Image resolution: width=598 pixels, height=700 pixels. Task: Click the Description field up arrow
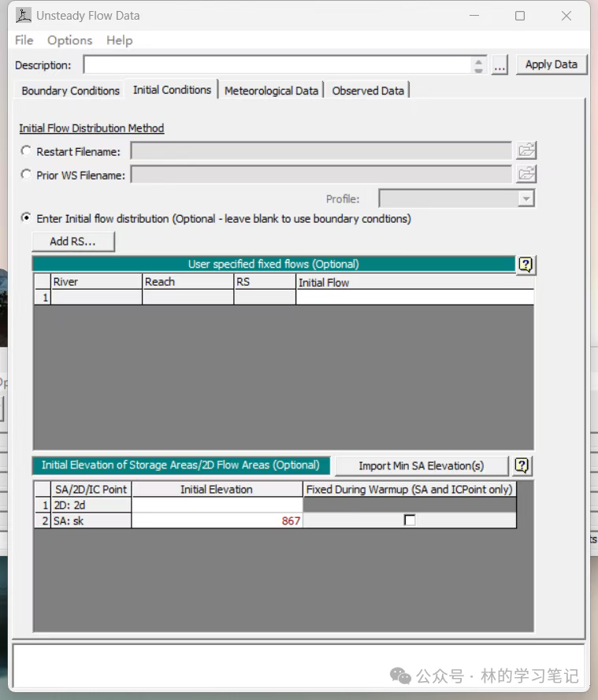point(478,61)
